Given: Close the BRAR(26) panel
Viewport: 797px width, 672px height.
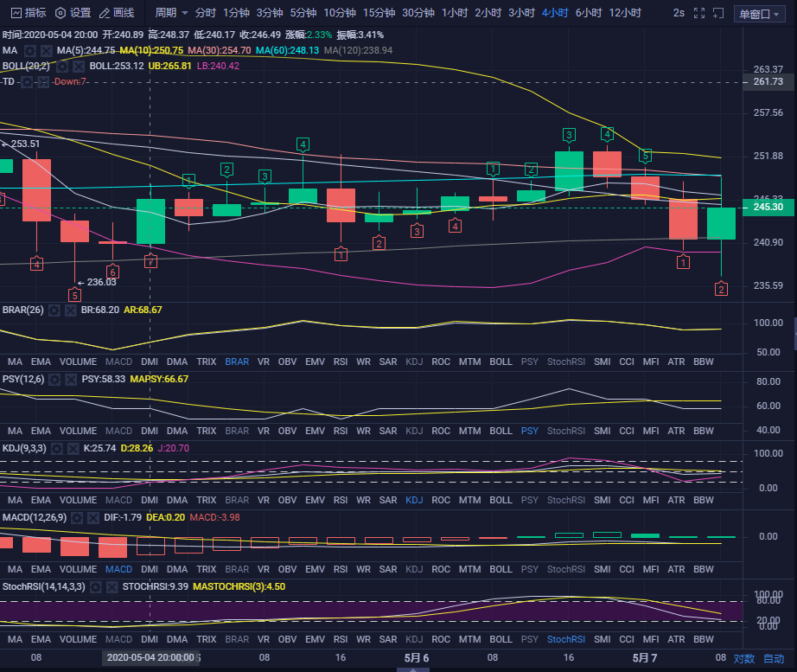Looking at the screenshot, I should (71, 310).
